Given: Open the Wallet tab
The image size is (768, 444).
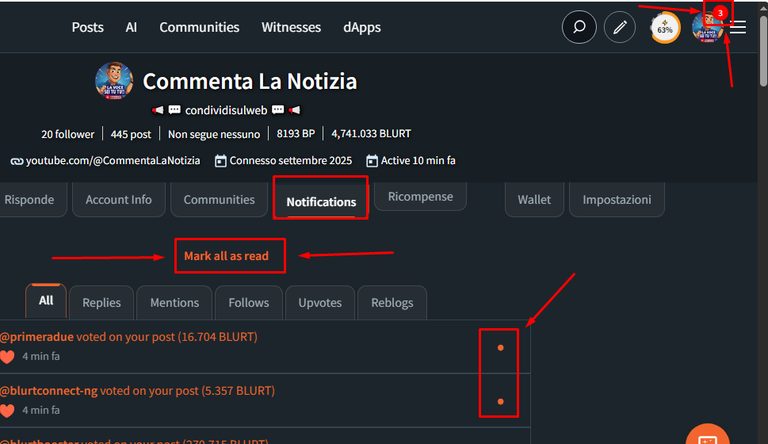Looking at the screenshot, I should click(x=534, y=199).
